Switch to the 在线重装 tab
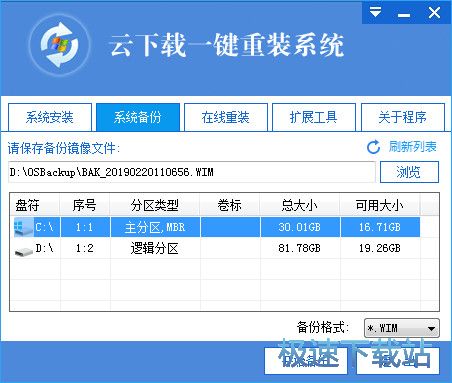The image size is (452, 383). 226,117
